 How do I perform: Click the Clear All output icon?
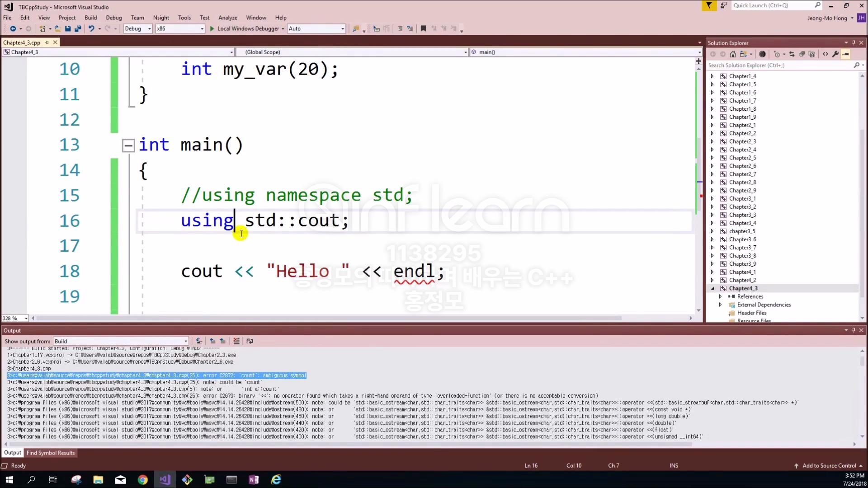[236, 341]
